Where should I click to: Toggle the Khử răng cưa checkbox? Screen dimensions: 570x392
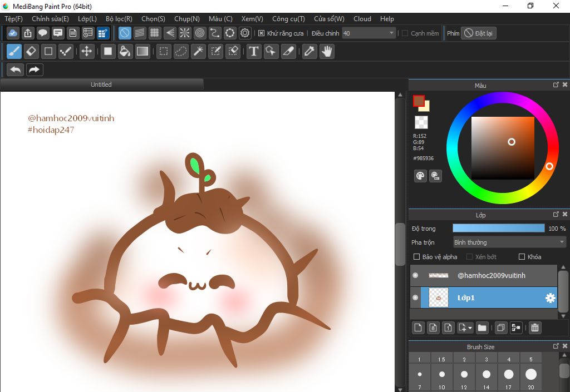point(261,33)
